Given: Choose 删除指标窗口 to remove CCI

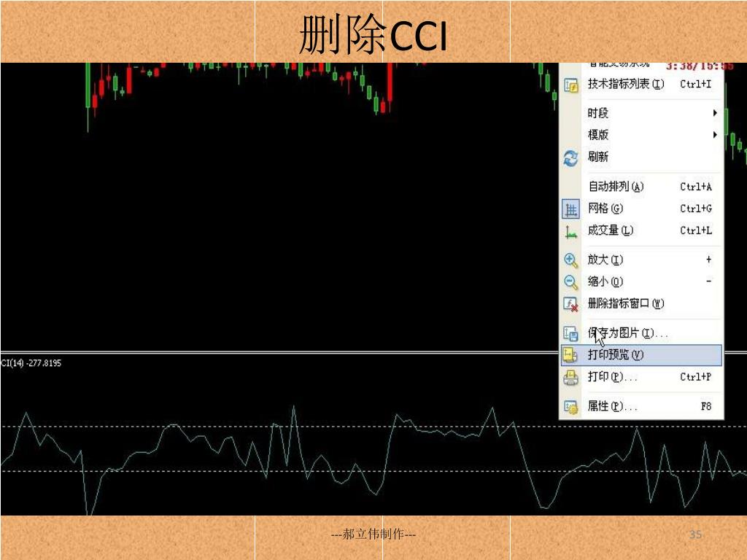Looking at the screenshot, I should [641, 303].
